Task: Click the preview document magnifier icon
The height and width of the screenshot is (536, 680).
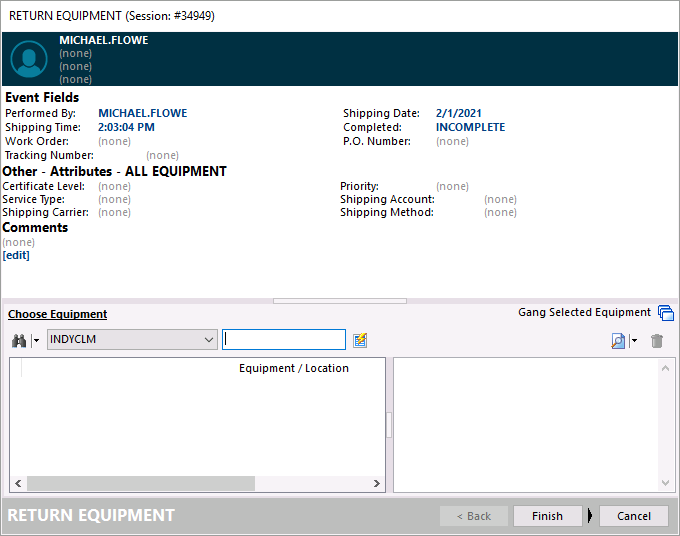Action: [618, 341]
